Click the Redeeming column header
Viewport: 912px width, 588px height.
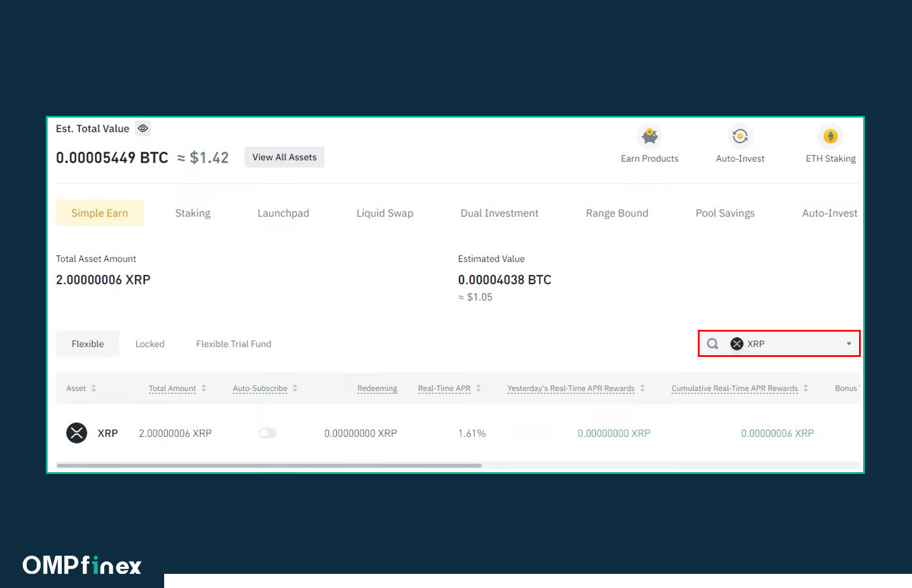[377, 389]
